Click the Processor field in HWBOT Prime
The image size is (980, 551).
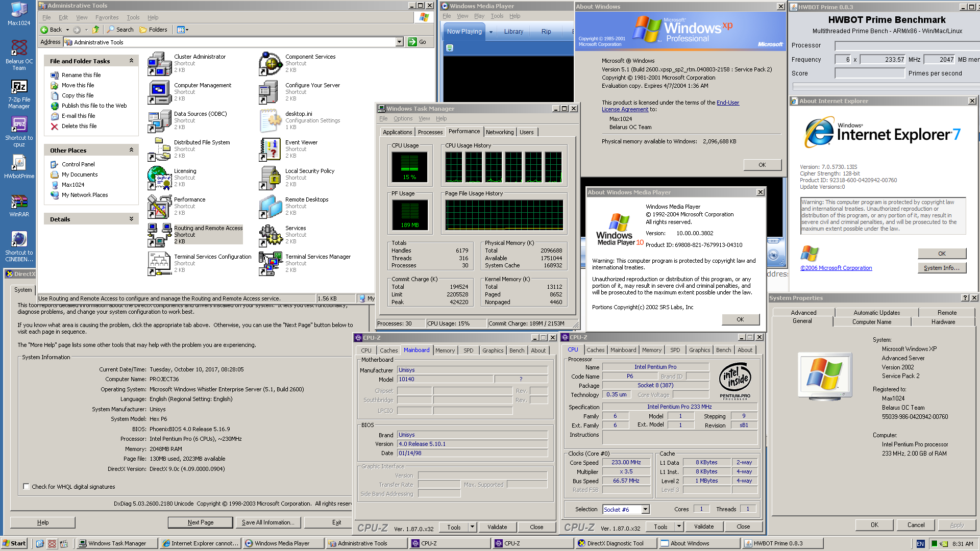click(x=906, y=45)
